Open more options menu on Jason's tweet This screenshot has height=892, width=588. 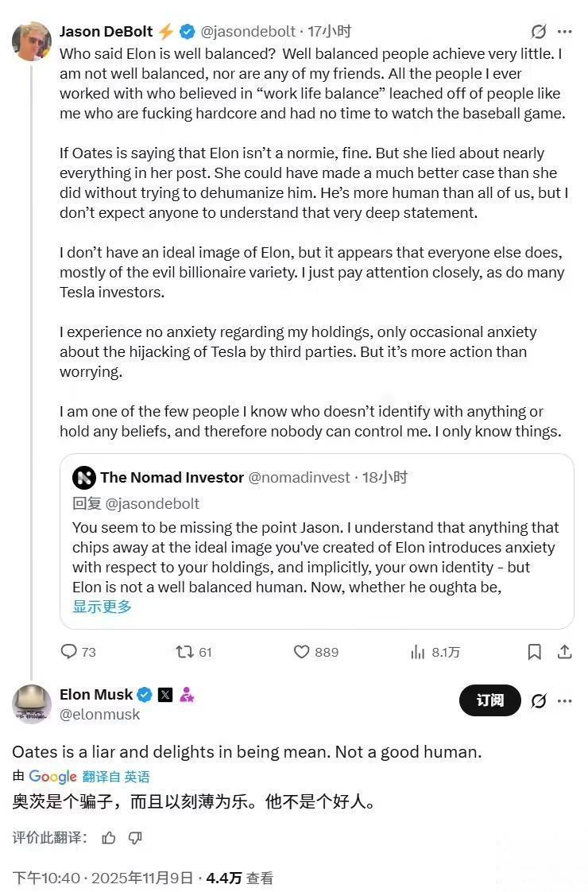[565, 32]
